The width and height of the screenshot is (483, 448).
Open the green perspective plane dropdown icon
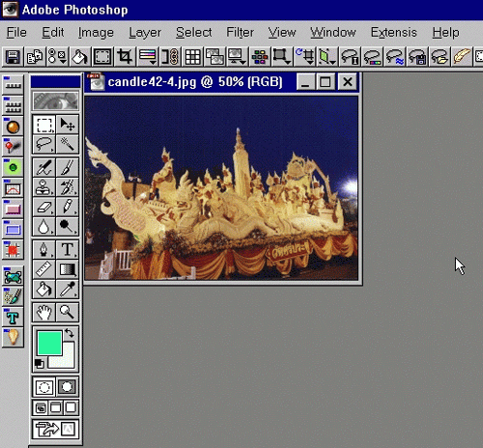coord(327,57)
